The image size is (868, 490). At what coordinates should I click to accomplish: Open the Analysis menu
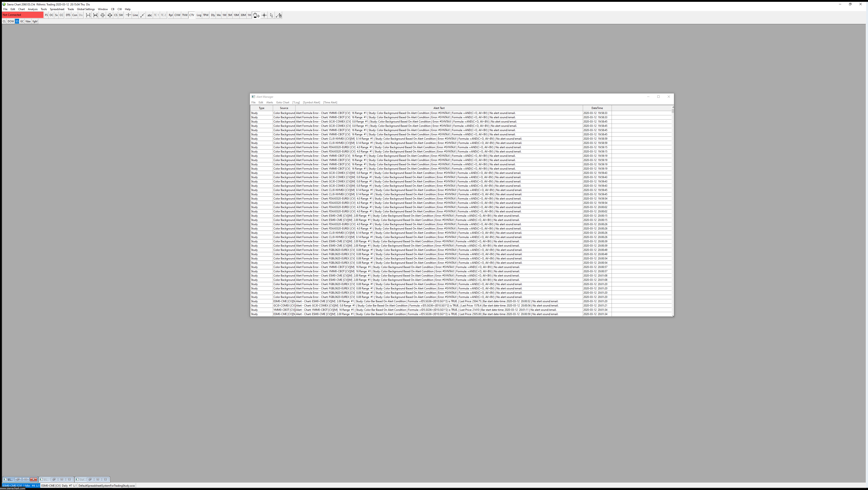click(x=33, y=9)
